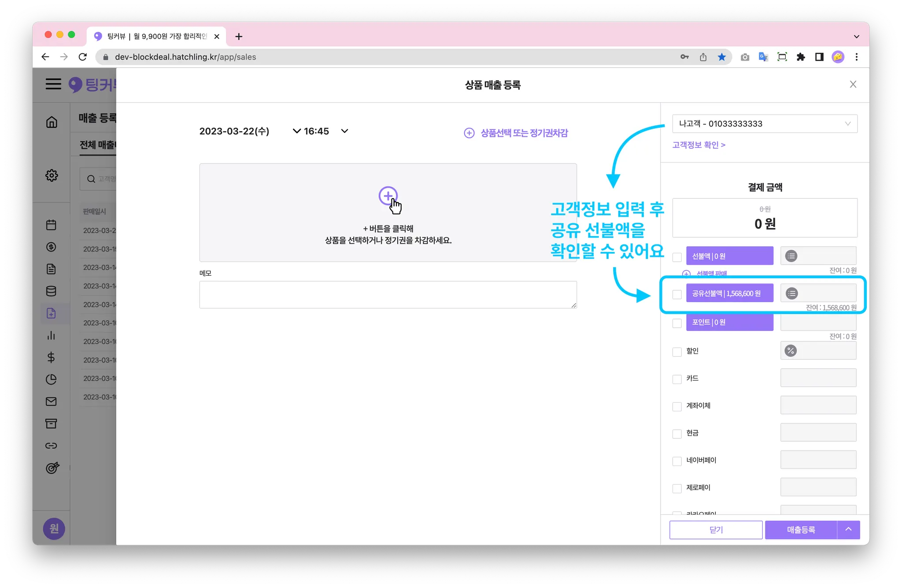Open a new browser tab
Viewport: 902px width, 588px height.
pyautogui.click(x=239, y=37)
